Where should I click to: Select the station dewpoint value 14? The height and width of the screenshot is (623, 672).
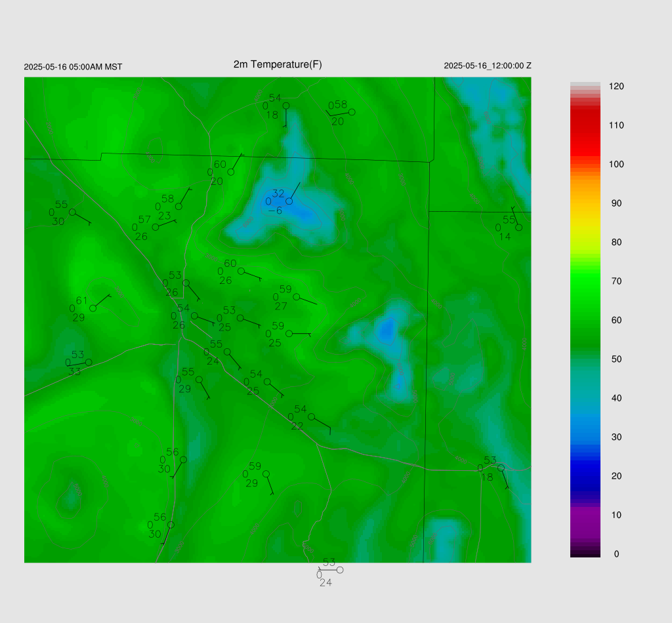(505, 236)
